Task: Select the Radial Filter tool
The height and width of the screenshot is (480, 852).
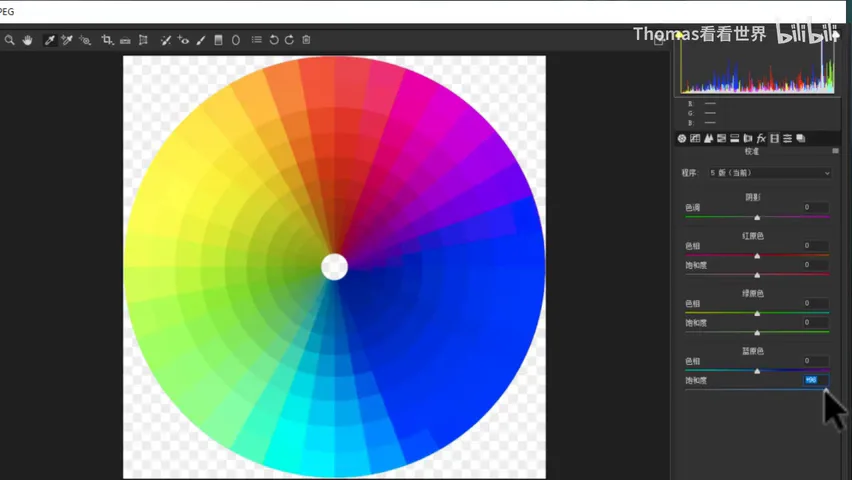Action: click(236, 40)
